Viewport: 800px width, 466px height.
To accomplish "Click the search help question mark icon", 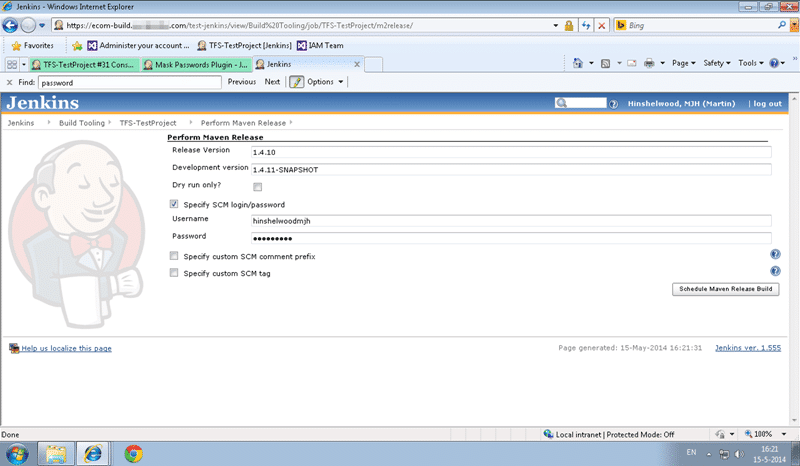I will pos(614,104).
